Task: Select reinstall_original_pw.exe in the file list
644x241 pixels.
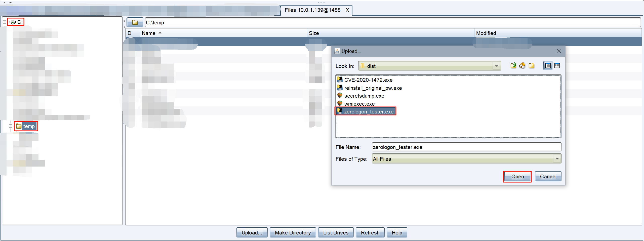Action: 373,88
